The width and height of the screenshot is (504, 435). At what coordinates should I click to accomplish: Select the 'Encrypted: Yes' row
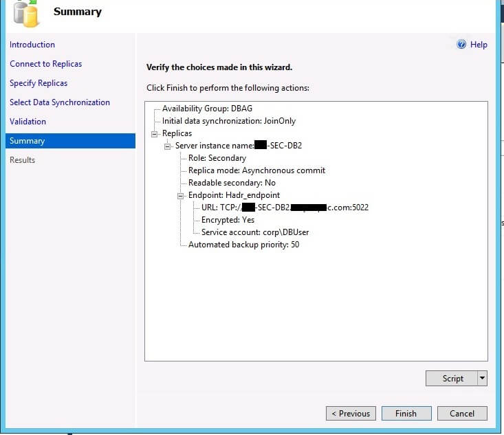(228, 220)
